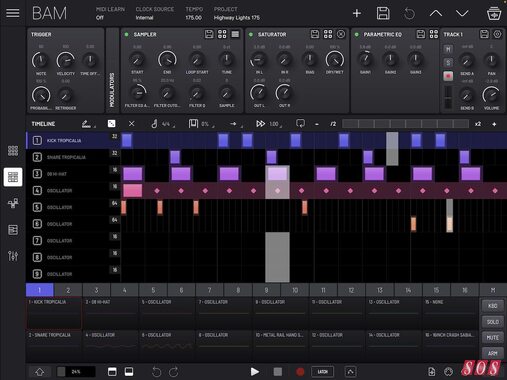Select pattern tab 2
The image size is (507, 380).
[68, 290]
